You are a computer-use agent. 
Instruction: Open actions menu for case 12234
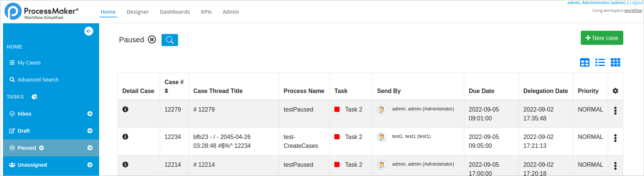click(x=615, y=138)
